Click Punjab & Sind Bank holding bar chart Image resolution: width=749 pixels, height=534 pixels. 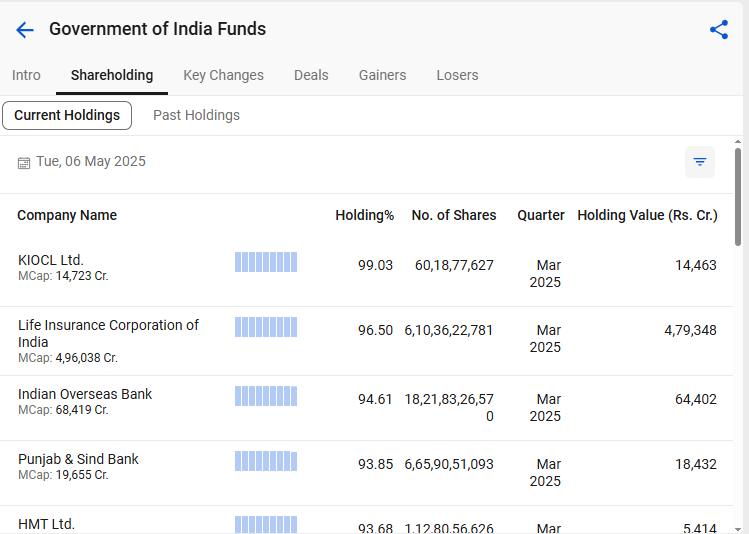click(266, 461)
